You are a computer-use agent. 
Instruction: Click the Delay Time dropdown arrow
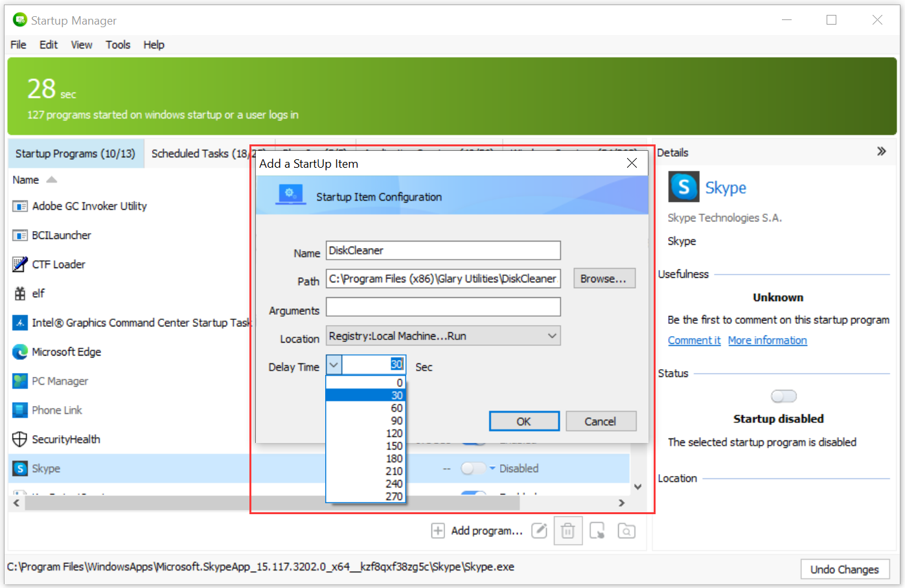click(x=334, y=365)
